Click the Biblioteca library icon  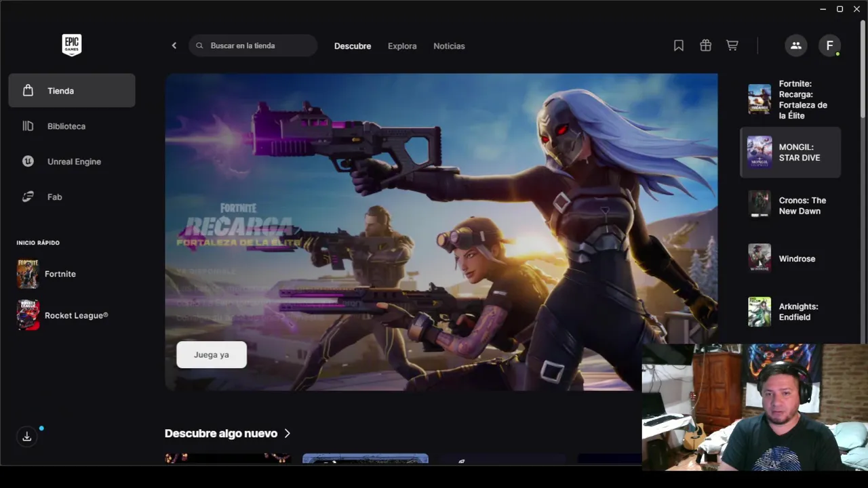[x=28, y=126]
